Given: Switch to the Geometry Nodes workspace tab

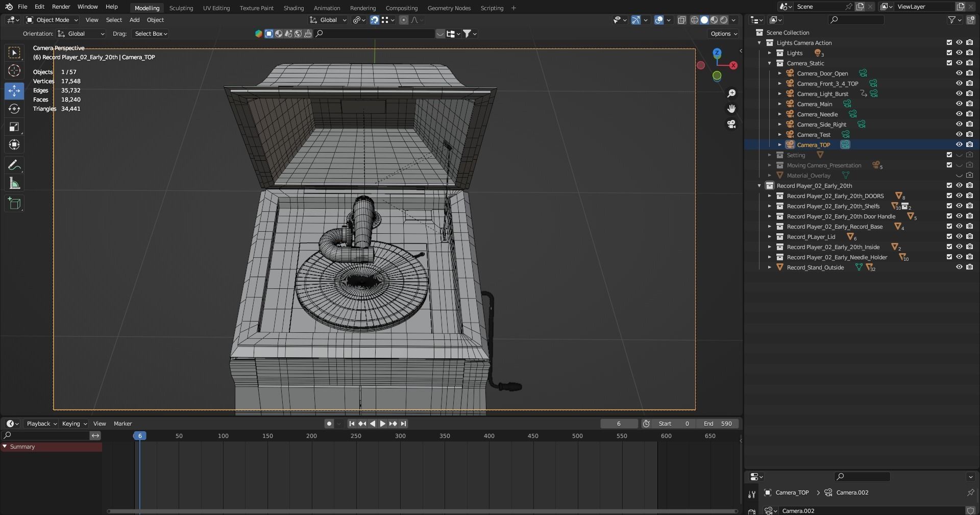Looking at the screenshot, I should (x=449, y=8).
